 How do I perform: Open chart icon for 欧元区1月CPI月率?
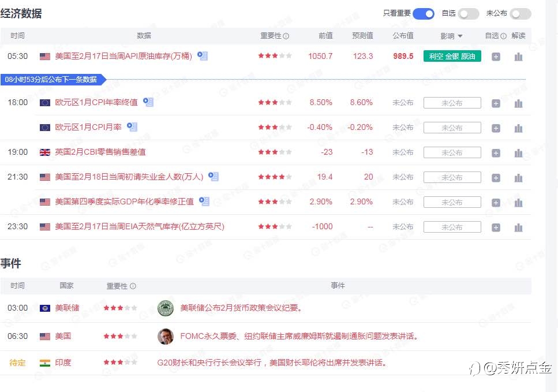pyautogui.click(x=519, y=128)
